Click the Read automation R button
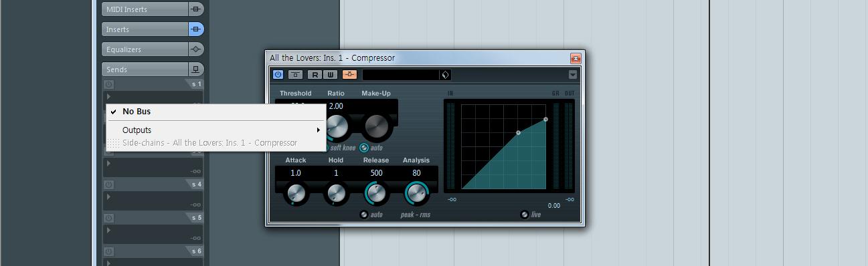Viewport: 868px width, 266px height. pyautogui.click(x=315, y=75)
